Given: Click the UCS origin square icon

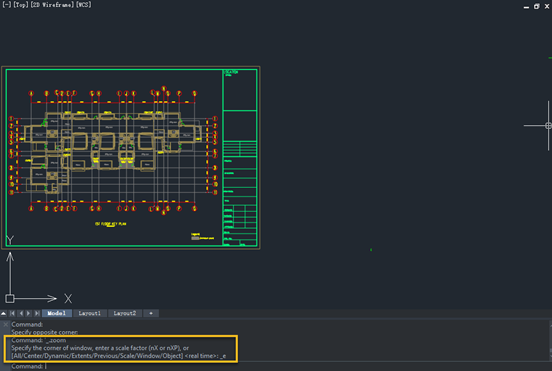Looking at the screenshot, I should pos(10,298).
